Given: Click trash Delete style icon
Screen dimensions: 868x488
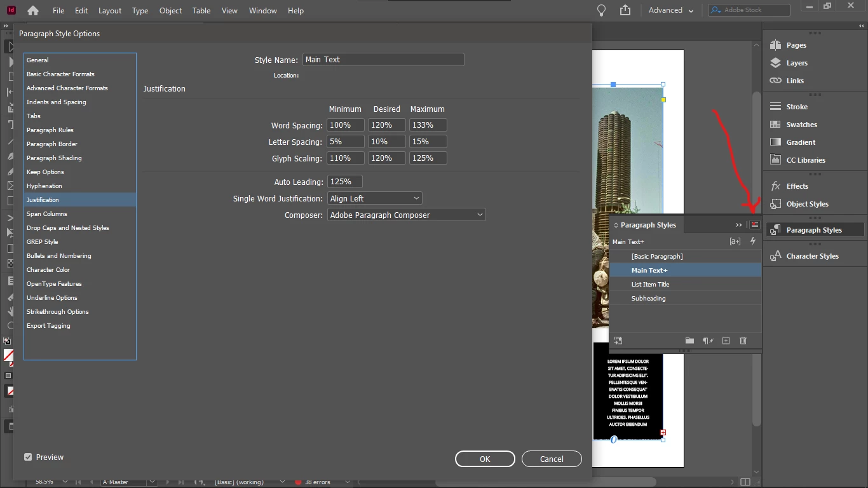Looking at the screenshot, I should (x=743, y=341).
